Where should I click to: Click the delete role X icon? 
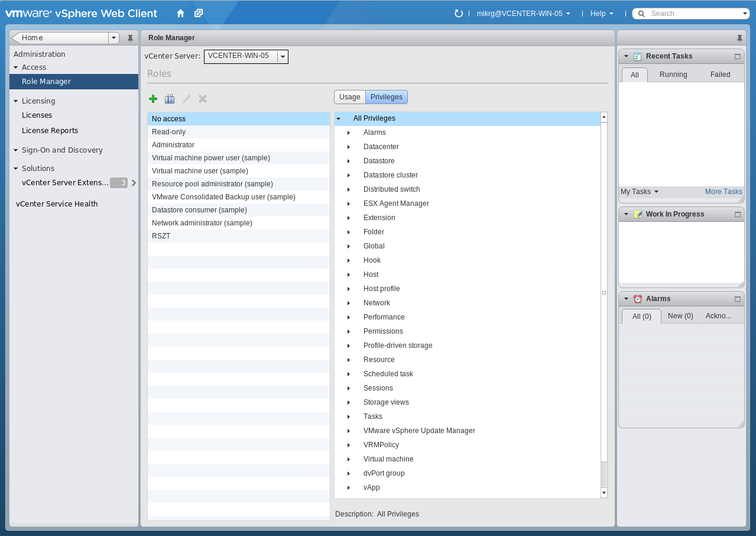[x=203, y=99]
